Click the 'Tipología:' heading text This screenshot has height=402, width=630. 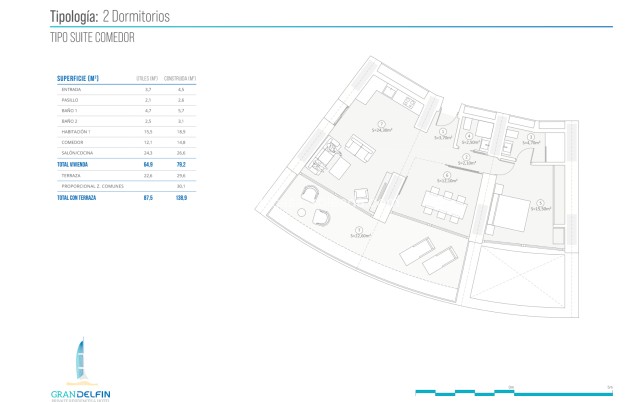coord(74,16)
